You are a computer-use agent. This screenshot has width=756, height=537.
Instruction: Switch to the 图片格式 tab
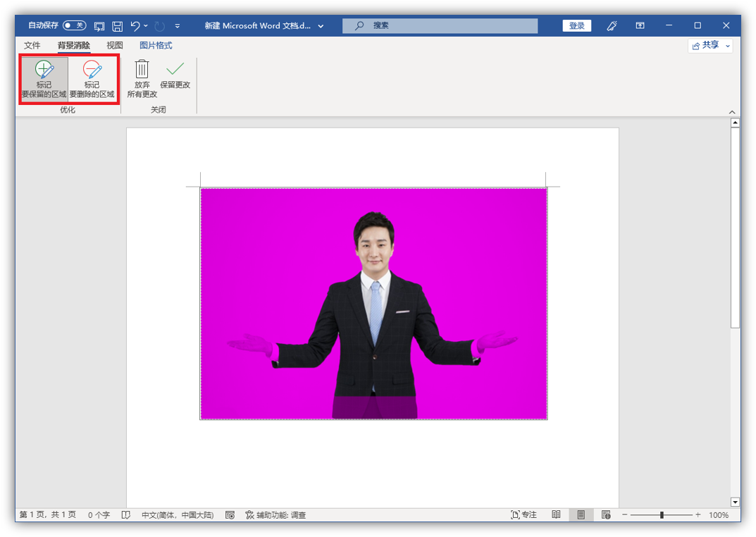156,46
